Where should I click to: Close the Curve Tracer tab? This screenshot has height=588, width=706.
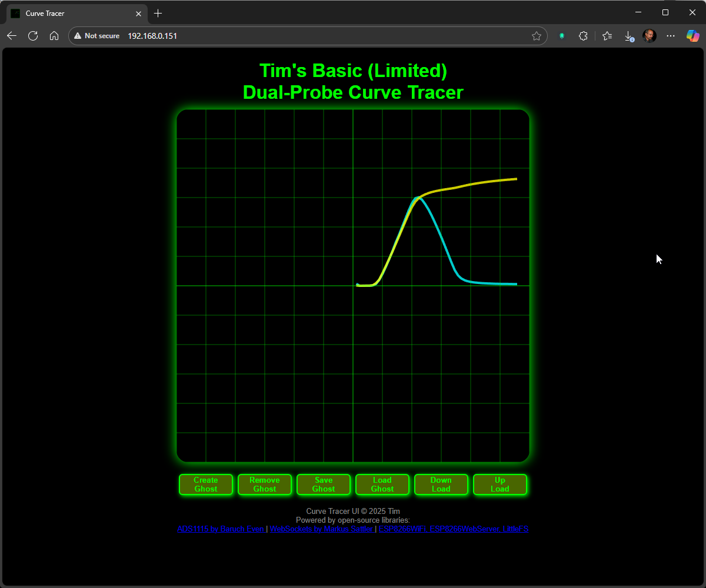point(139,13)
